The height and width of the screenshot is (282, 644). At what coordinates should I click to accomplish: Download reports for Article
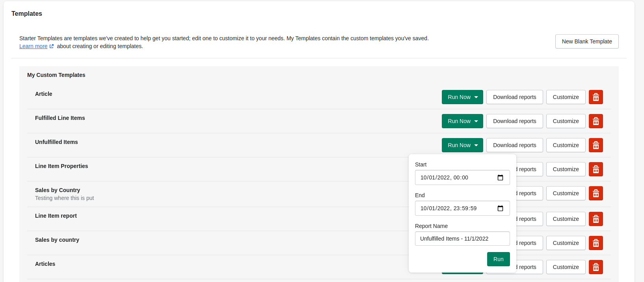[514, 97]
